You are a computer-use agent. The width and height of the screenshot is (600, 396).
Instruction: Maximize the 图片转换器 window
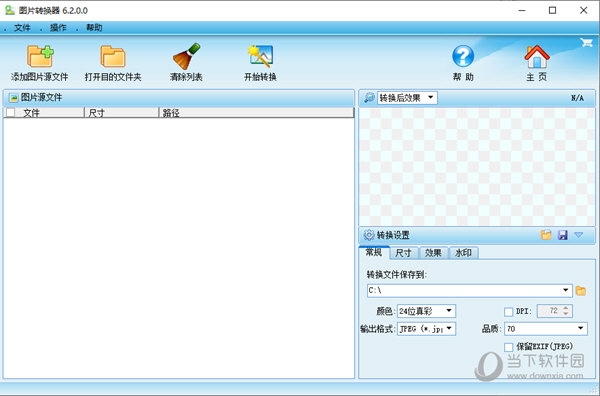[553, 10]
